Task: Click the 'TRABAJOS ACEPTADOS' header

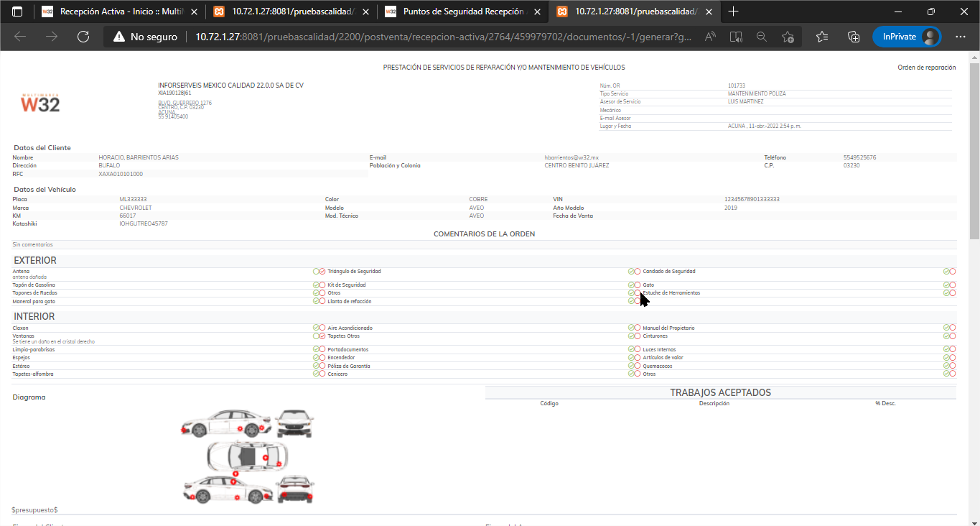Action: (720, 392)
